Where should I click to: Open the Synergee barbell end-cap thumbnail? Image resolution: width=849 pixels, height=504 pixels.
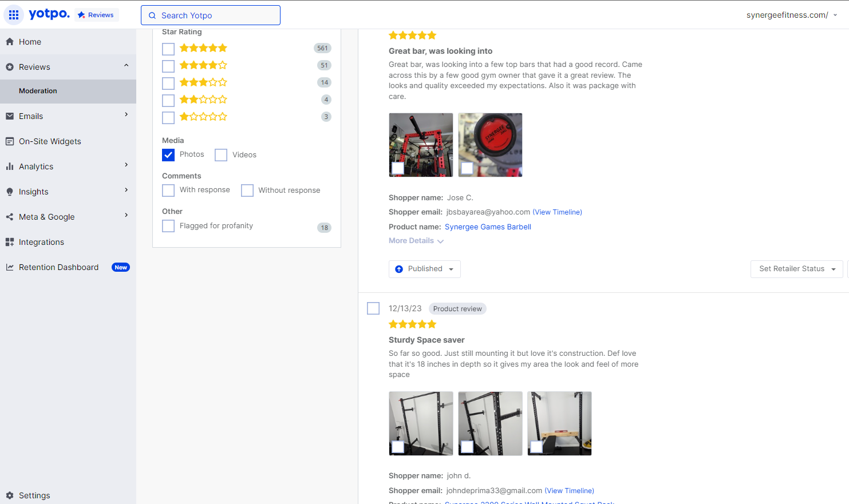coord(490,145)
